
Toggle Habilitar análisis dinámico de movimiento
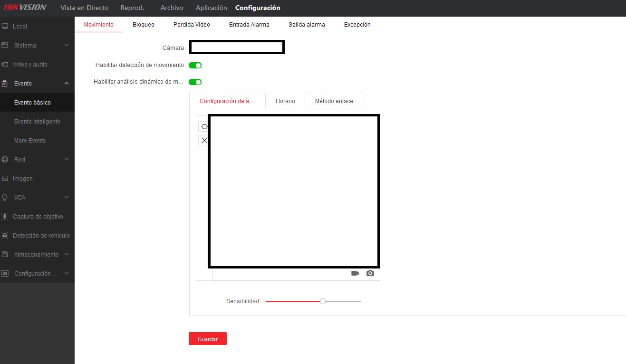point(195,82)
